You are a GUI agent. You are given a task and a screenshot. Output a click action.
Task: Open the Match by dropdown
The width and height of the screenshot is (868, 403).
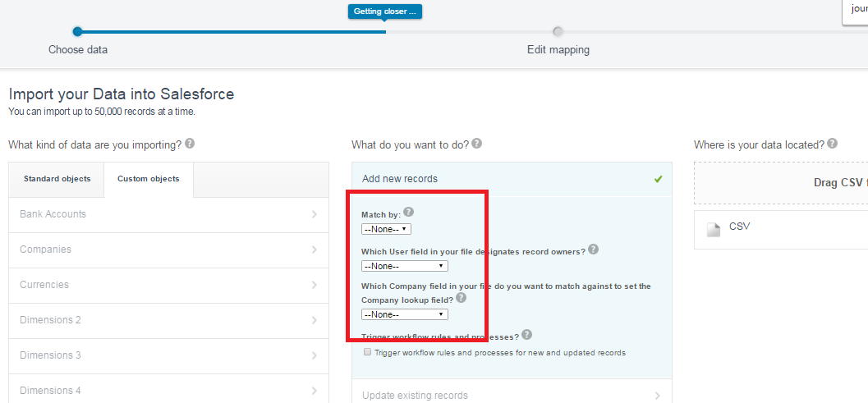[x=386, y=229]
